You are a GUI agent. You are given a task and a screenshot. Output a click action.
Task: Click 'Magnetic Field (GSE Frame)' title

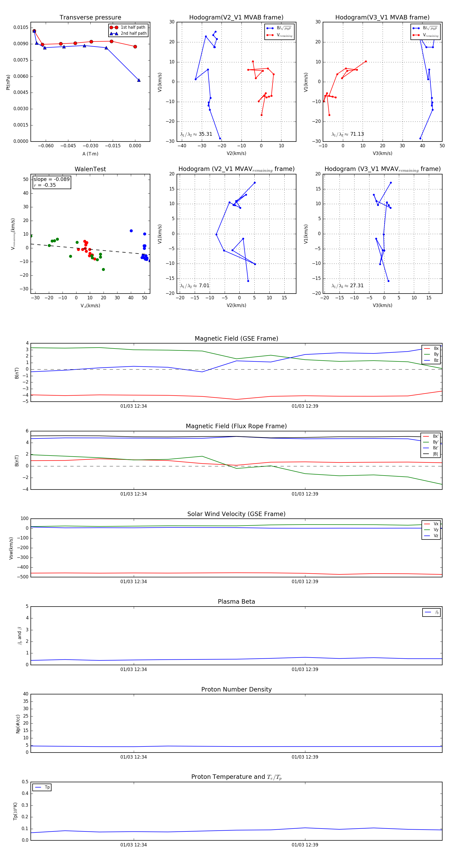coord(236,339)
